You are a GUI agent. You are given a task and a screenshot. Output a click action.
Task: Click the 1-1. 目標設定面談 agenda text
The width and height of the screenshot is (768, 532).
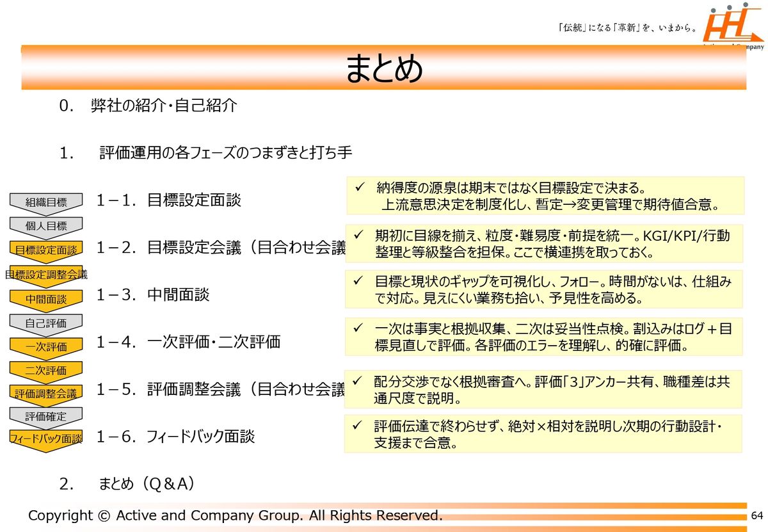(169, 200)
